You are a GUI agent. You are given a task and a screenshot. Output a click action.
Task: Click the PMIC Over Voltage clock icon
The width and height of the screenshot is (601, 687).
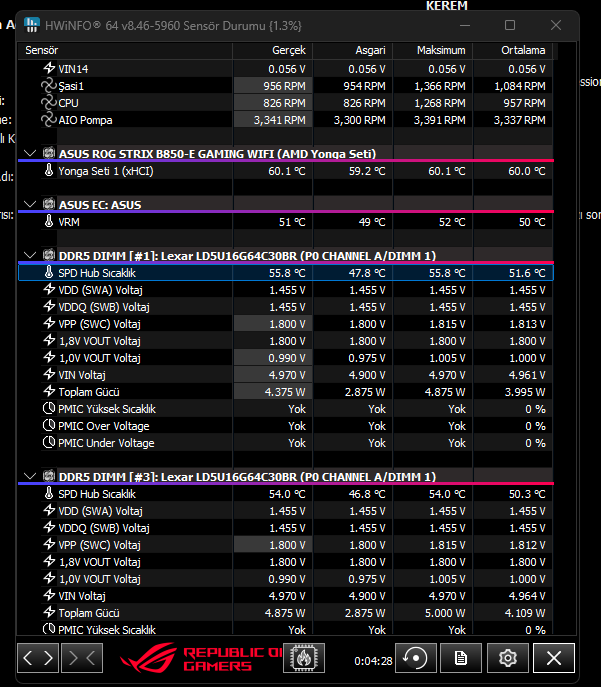coord(49,425)
